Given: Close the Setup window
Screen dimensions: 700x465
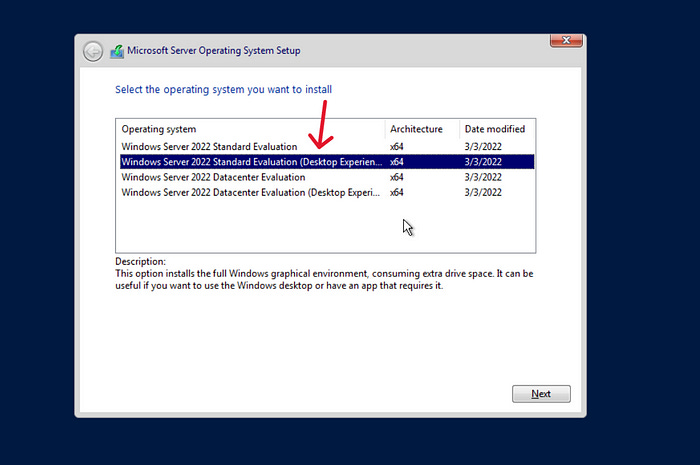Looking at the screenshot, I should (x=566, y=40).
